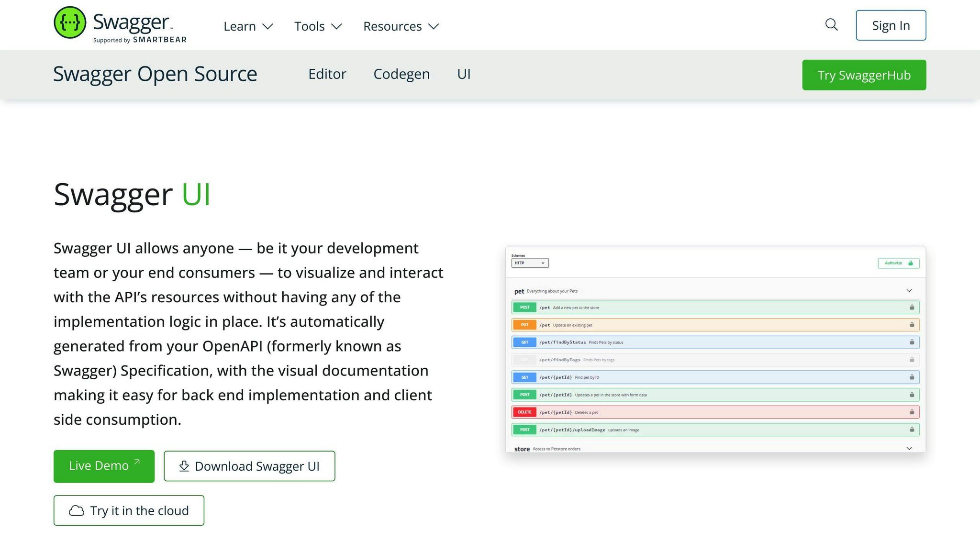Click the Swagger Open Source link
Image resolution: width=980 pixels, height=551 pixels.
(155, 74)
